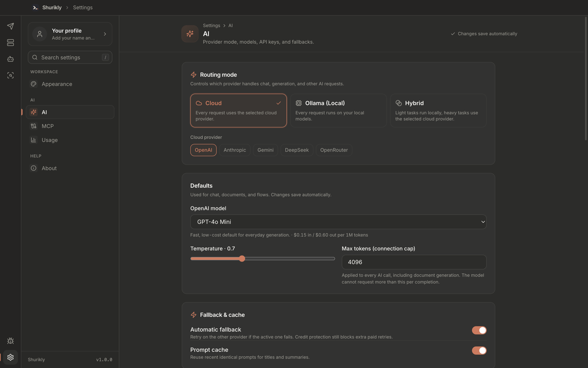Open the robot bot icon in left rail

(10, 59)
